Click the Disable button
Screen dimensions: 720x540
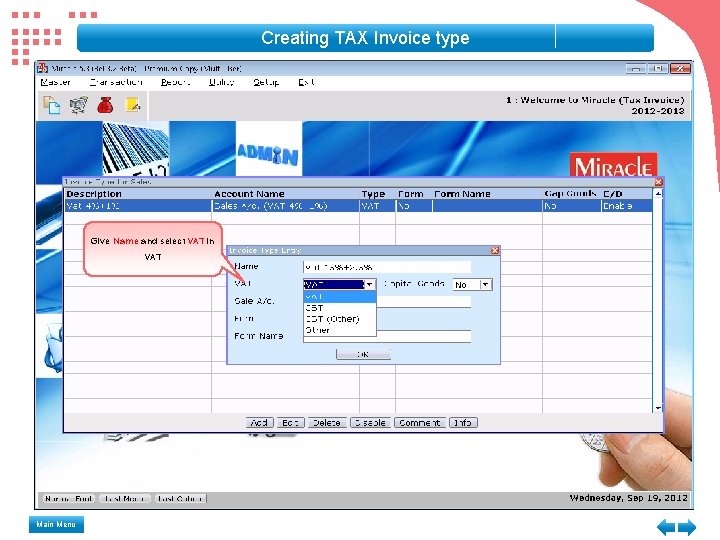(371, 422)
